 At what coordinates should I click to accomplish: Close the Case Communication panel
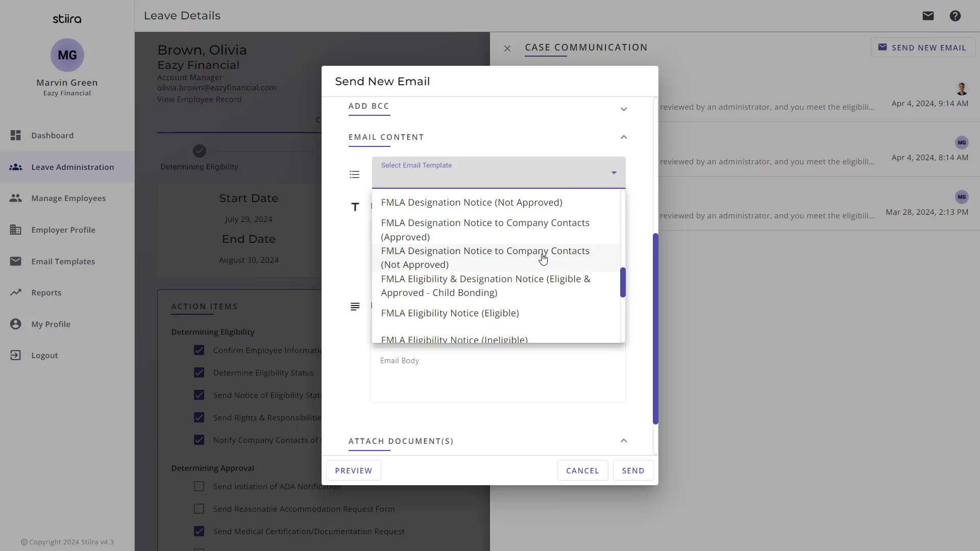(507, 48)
